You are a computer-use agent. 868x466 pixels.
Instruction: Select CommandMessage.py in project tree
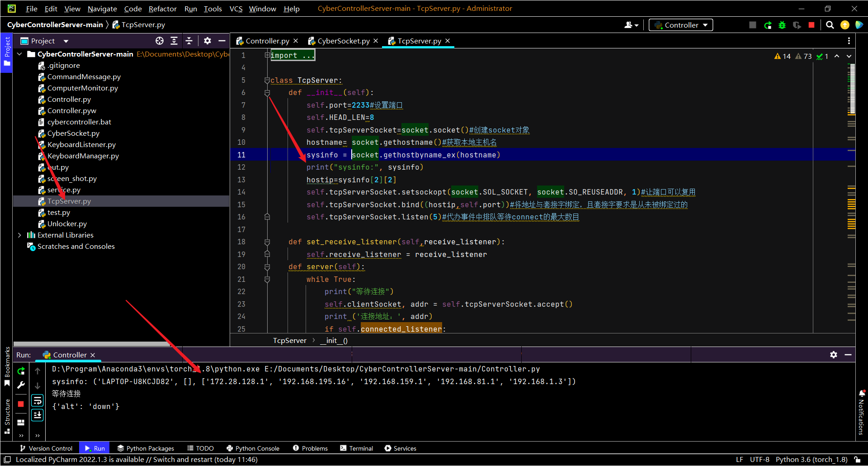[x=84, y=77]
